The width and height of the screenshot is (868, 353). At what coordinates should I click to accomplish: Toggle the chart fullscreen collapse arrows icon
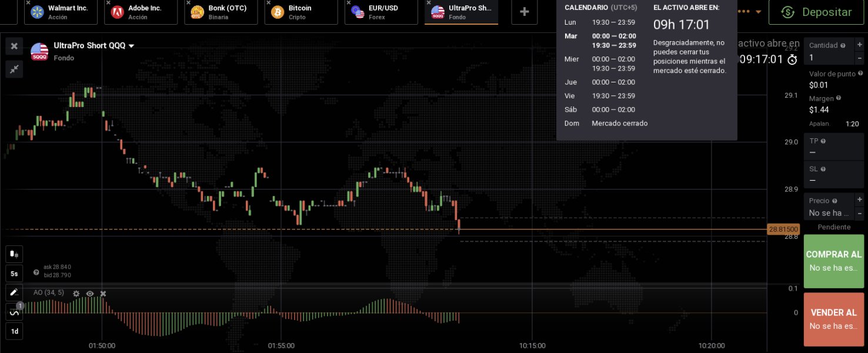coord(14,69)
